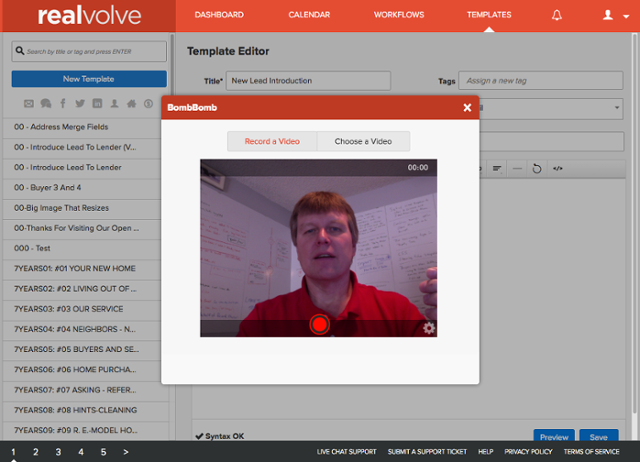Screen dimensions: 640x462
Task: Go to templates page 1
Action: pyautogui.click(x=13, y=452)
